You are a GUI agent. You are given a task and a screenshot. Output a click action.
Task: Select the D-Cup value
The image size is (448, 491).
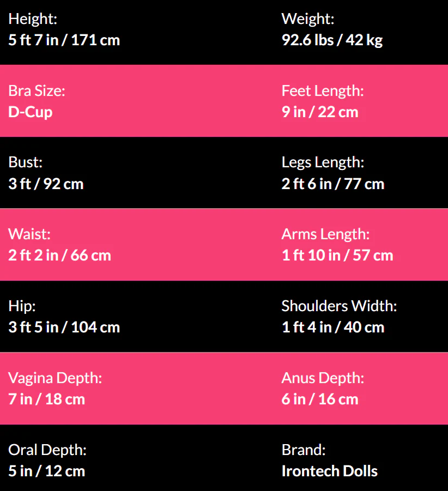[31, 112]
